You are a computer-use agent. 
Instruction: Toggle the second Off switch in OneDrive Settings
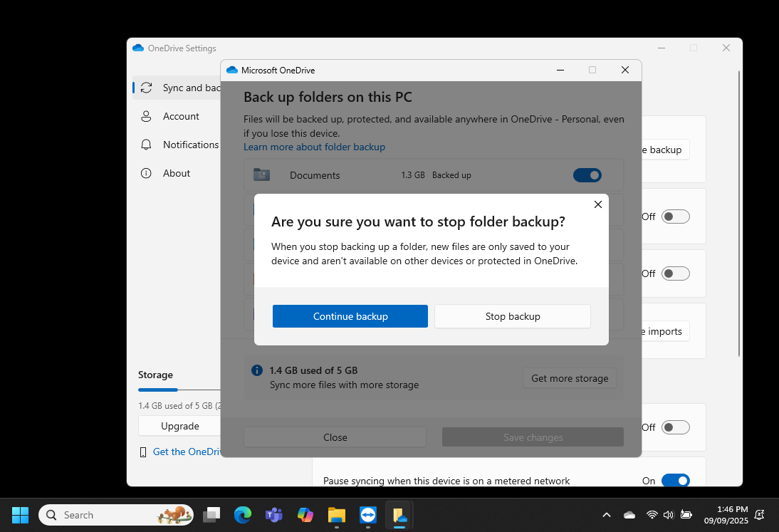click(x=676, y=273)
